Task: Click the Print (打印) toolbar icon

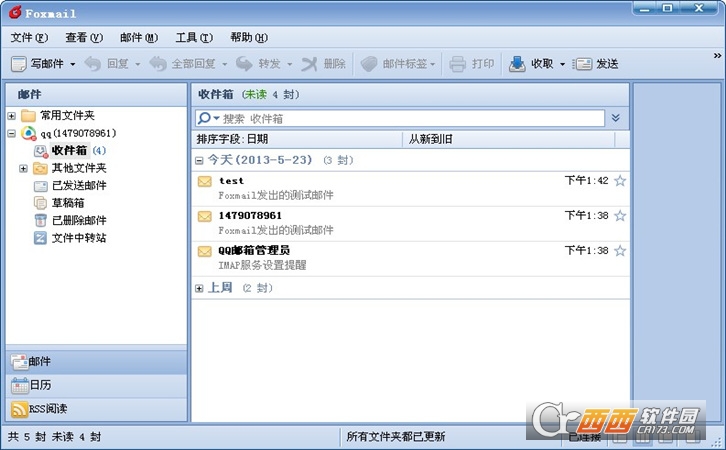Action: 457,64
